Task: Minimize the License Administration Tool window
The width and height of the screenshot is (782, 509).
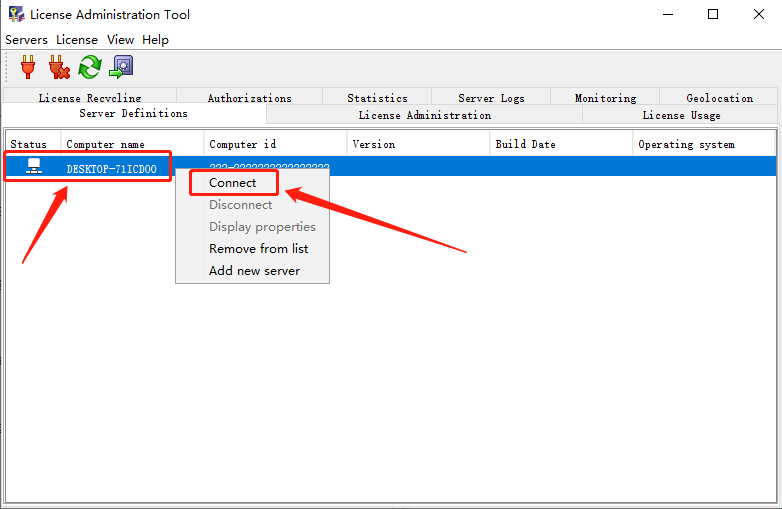Action: point(668,14)
